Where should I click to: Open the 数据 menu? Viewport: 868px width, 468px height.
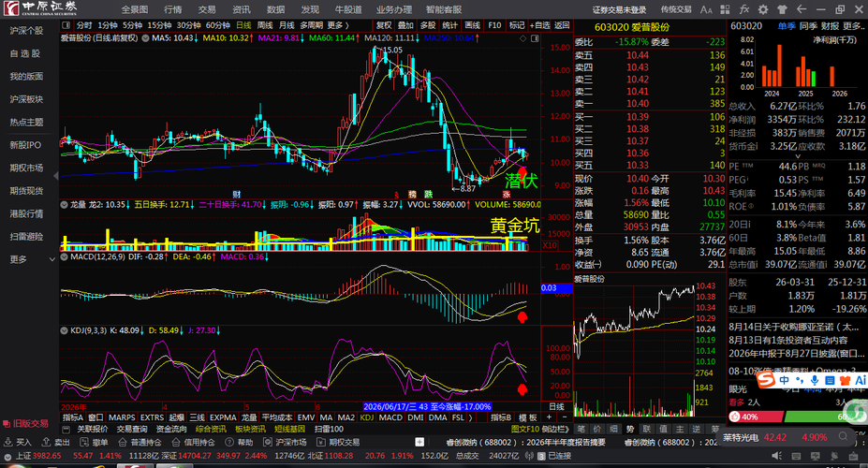point(275,9)
